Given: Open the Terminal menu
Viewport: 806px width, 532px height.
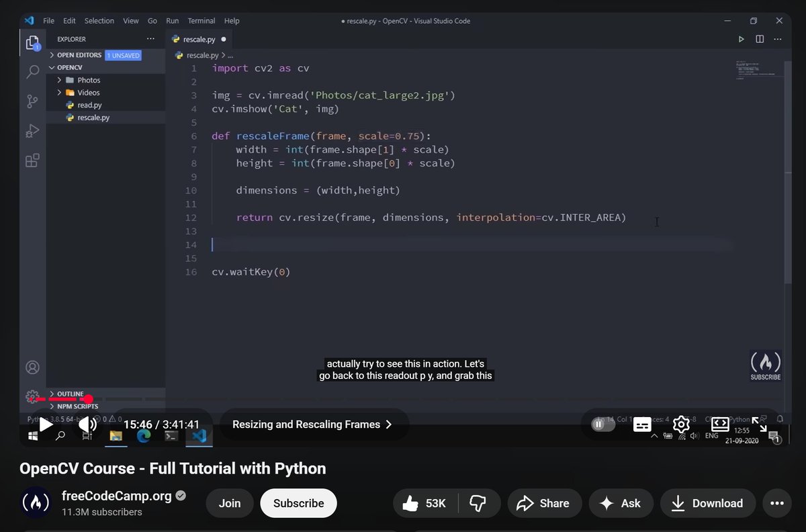Looking at the screenshot, I should coord(201,21).
